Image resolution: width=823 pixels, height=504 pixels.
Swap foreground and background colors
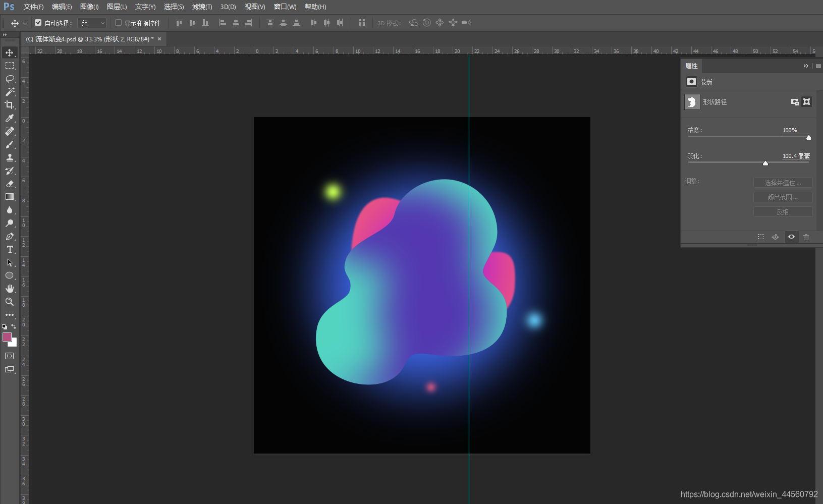pyautogui.click(x=14, y=326)
